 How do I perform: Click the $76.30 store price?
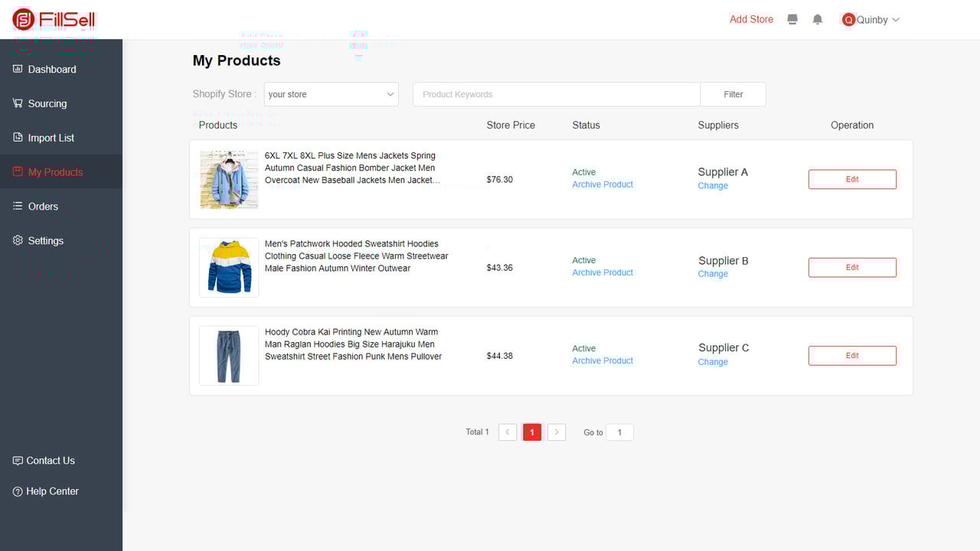click(500, 180)
